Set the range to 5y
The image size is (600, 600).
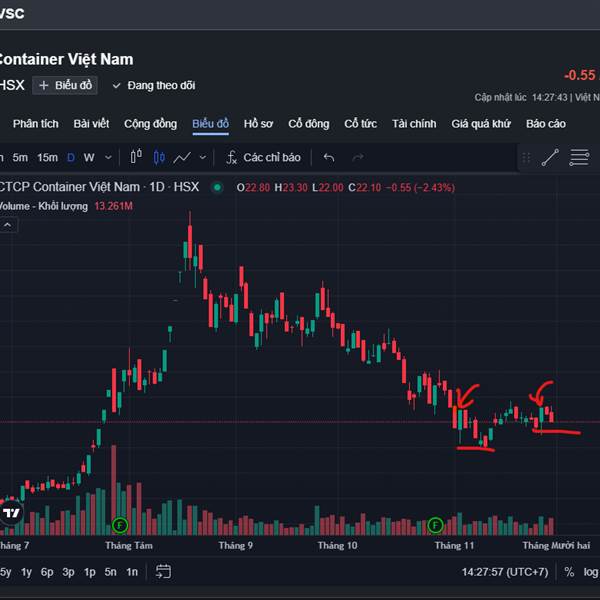(5, 572)
